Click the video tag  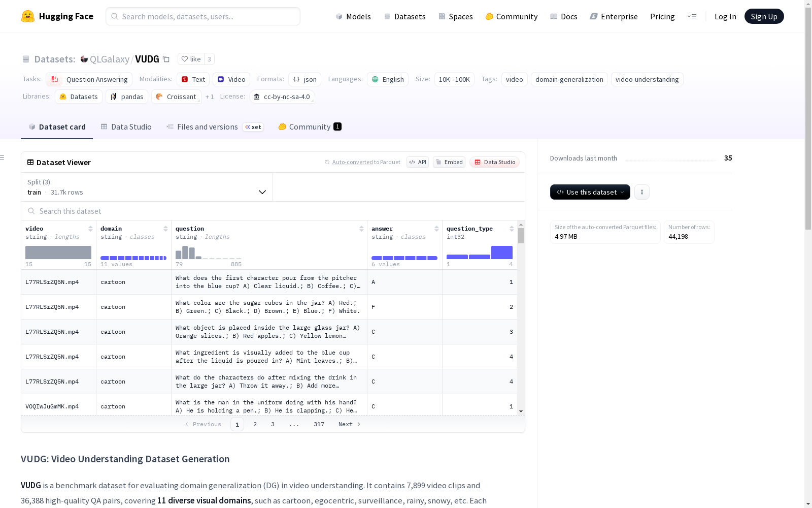click(515, 79)
